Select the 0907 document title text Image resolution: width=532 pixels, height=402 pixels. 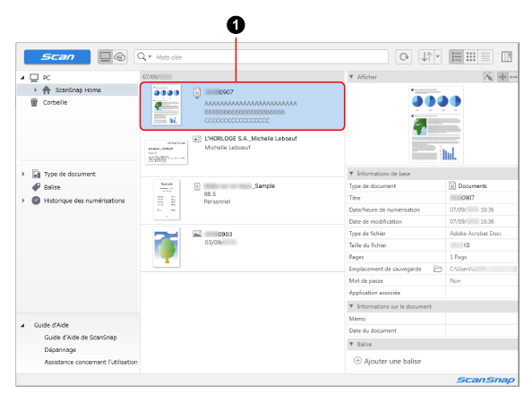(219, 92)
